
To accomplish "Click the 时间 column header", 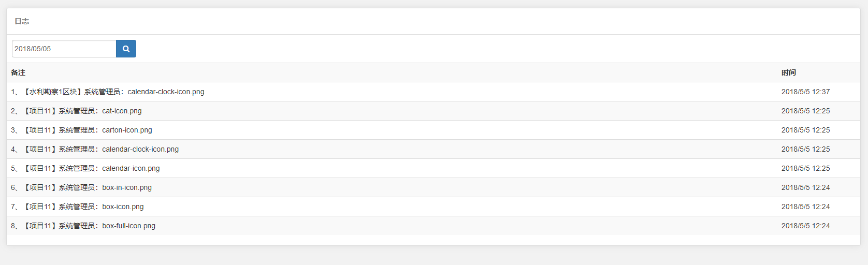I will coord(788,72).
